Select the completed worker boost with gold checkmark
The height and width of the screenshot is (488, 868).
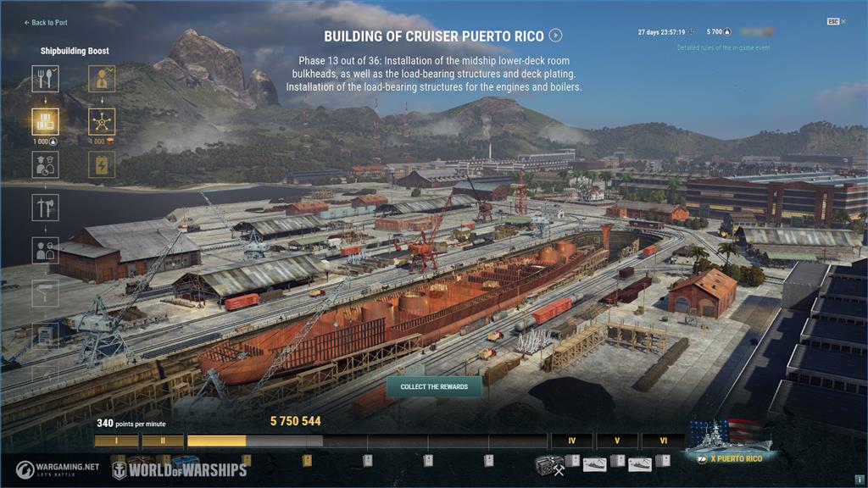pos(102,79)
